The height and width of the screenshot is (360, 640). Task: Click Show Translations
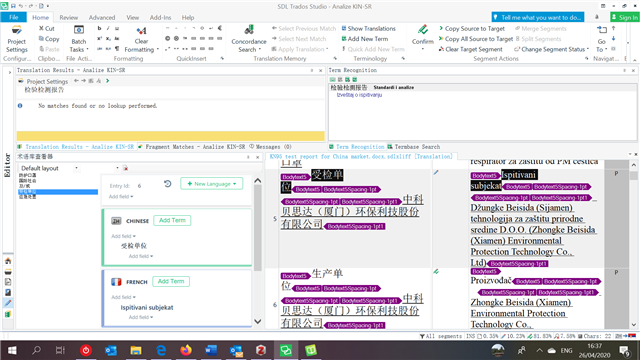[369, 29]
